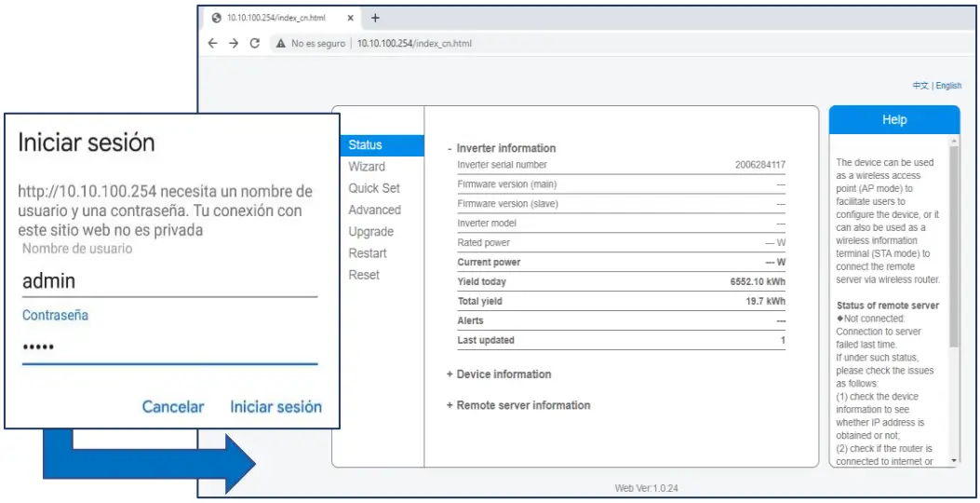Click the Nombre de usuario field with admin
This screenshot has height=503, width=980.
pyautogui.click(x=170, y=281)
